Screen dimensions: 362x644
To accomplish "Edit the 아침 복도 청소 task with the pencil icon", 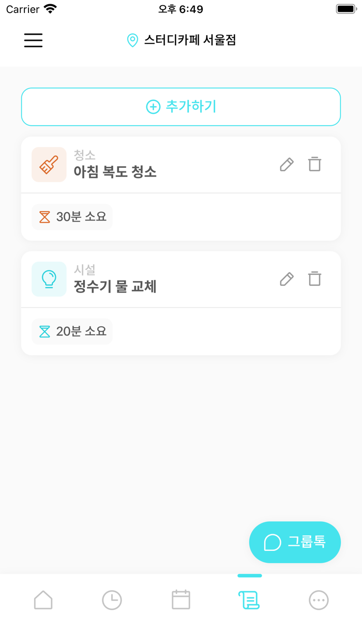I will [286, 164].
